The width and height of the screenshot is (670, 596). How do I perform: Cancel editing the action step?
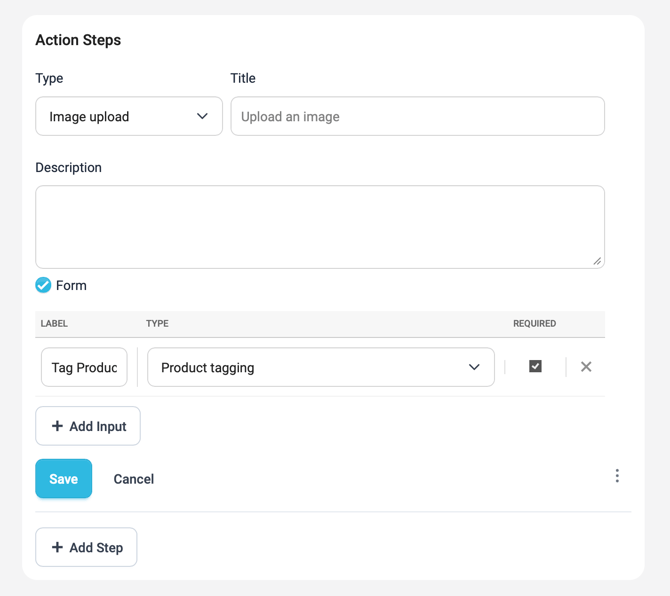(x=133, y=479)
